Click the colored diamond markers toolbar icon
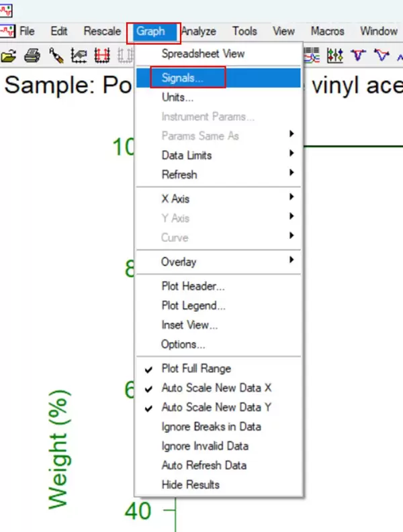Viewport: 403px width, 532px height. click(x=336, y=55)
